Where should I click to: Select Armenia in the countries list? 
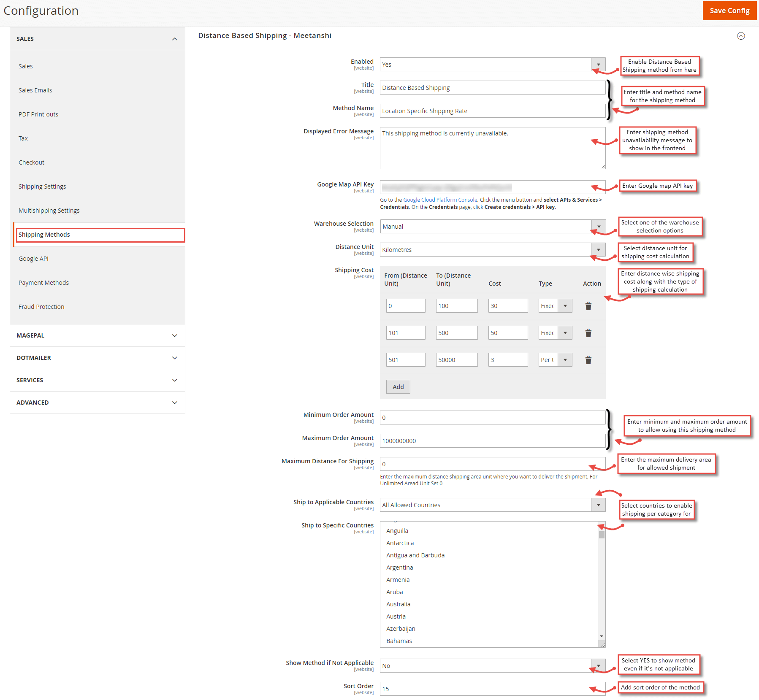coord(489,580)
